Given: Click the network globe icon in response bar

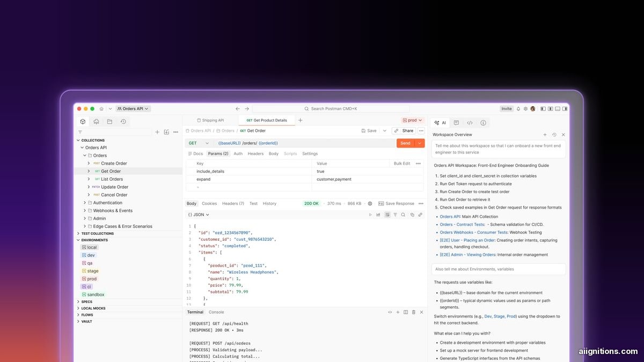Looking at the screenshot, I should [370, 204].
